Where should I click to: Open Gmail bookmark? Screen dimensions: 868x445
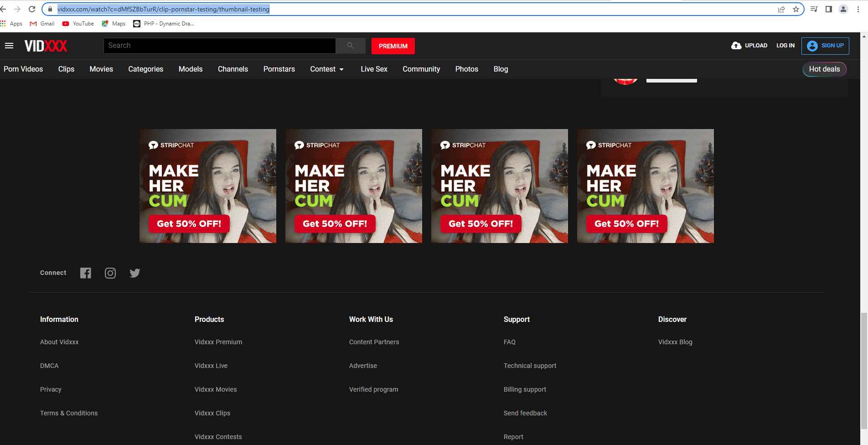click(42, 24)
